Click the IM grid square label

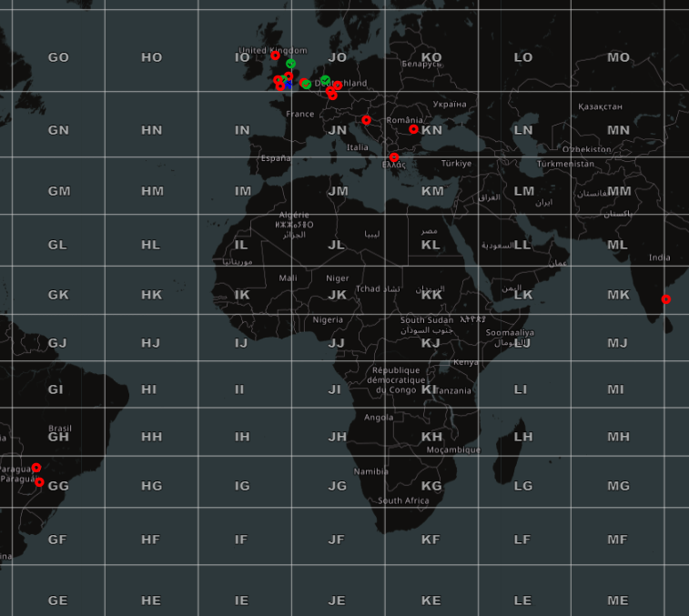(243, 191)
